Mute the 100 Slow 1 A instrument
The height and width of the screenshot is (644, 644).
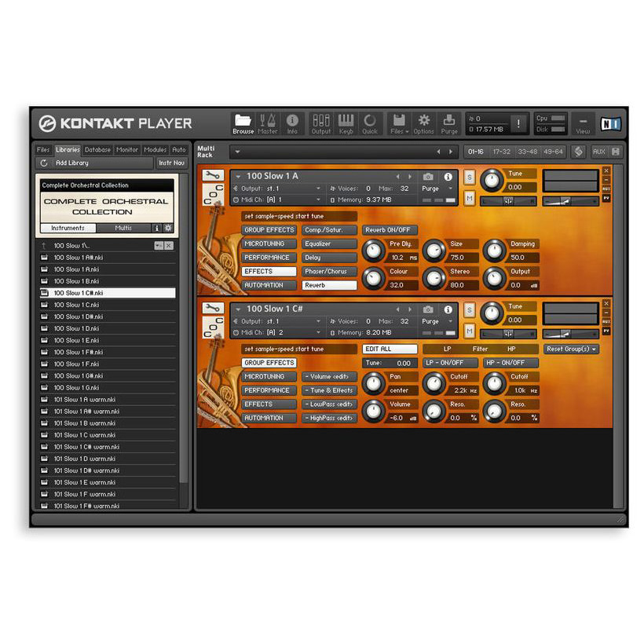pyautogui.click(x=470, y=199)
